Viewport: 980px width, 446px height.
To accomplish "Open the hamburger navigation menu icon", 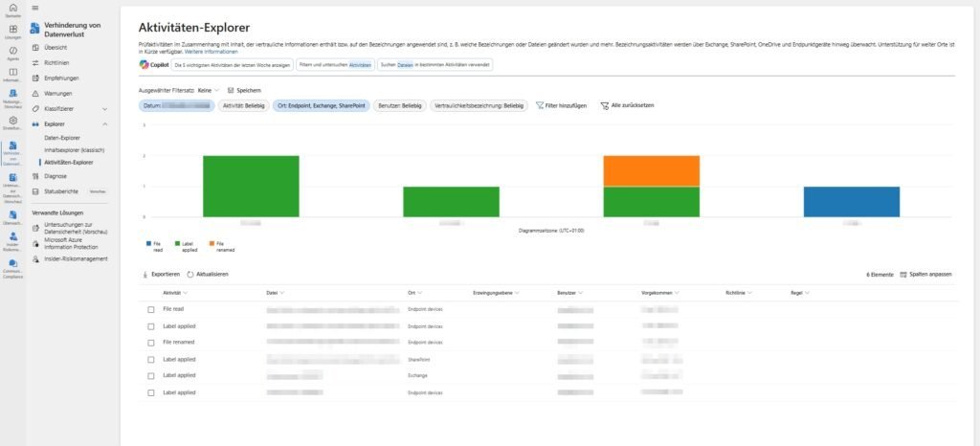I will 35,8.
